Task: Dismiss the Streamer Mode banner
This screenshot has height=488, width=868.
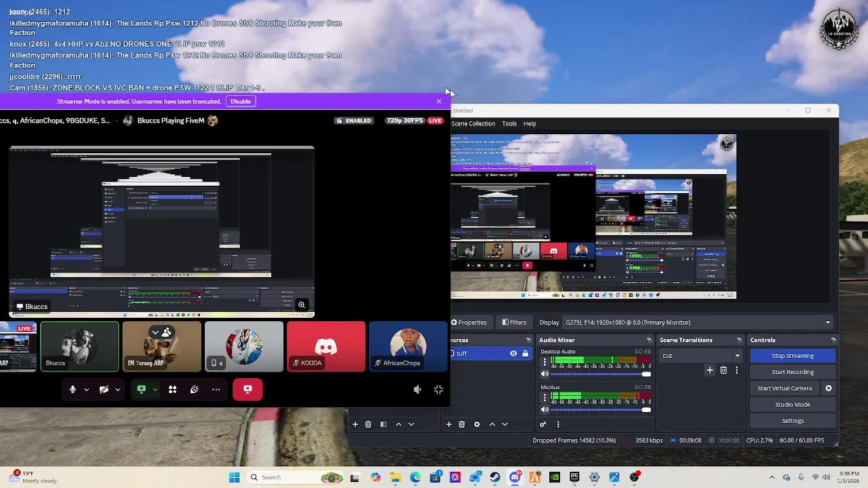Action: click(x=439, y=101)
